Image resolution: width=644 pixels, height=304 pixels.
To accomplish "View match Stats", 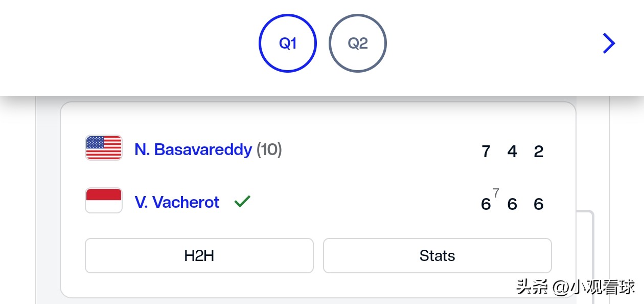I will (x=437, y=255).
